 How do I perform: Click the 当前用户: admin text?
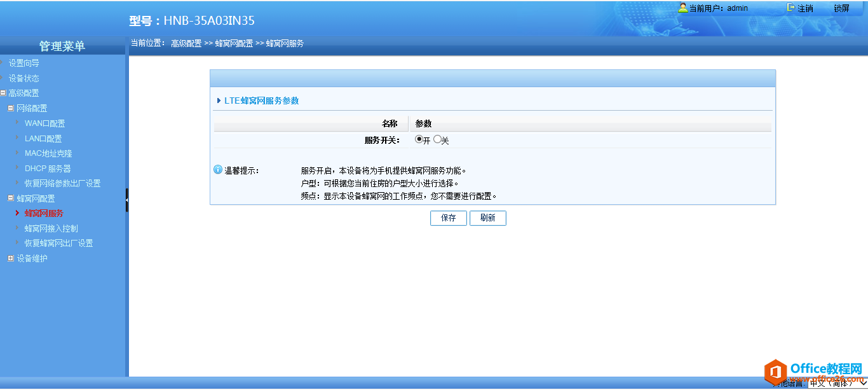click(x=719, y=8)
